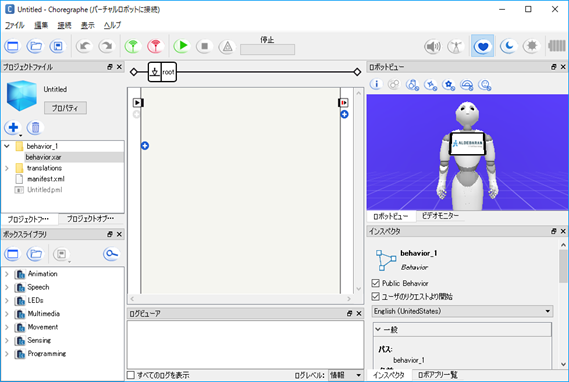Open the プロパティ button
Screen dimensions: 569x382
pyautogui.click(x=65, y=108)
